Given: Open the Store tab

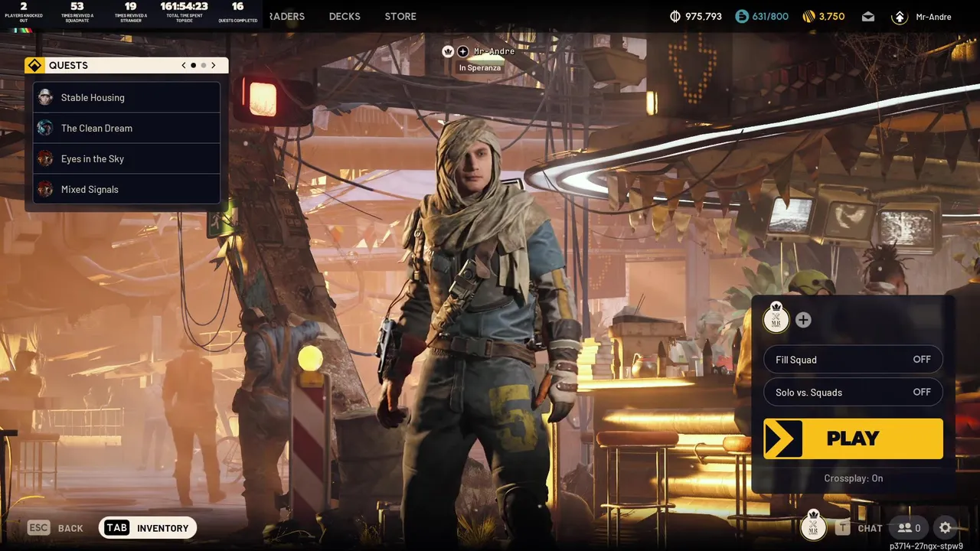Looking at the screenshot, I should pyautogui.click(x=400, y=16).
